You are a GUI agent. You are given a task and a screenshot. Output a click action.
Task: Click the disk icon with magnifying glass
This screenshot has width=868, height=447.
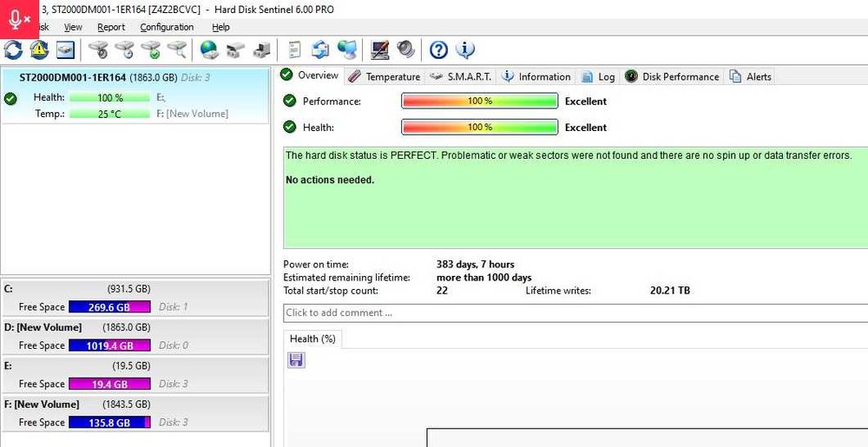click(177, 49)
